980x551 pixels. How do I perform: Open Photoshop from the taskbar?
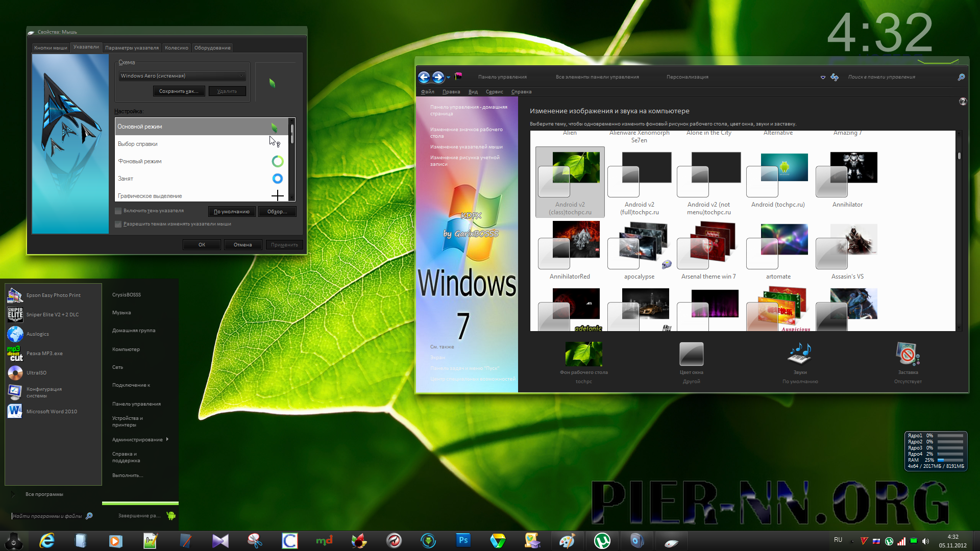pyautogui.click(x=463, y=540)
